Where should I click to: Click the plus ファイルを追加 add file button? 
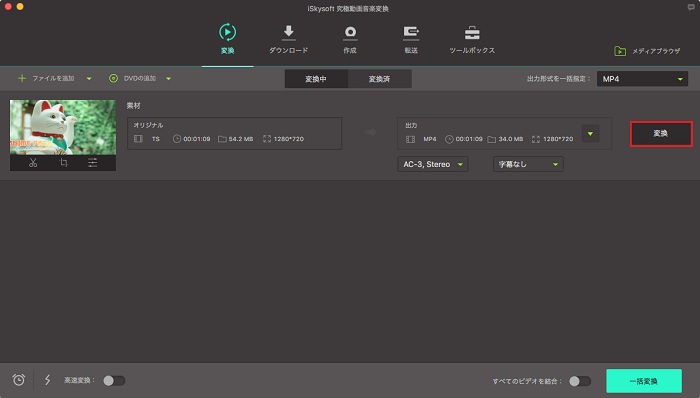(x=46, y=79)
